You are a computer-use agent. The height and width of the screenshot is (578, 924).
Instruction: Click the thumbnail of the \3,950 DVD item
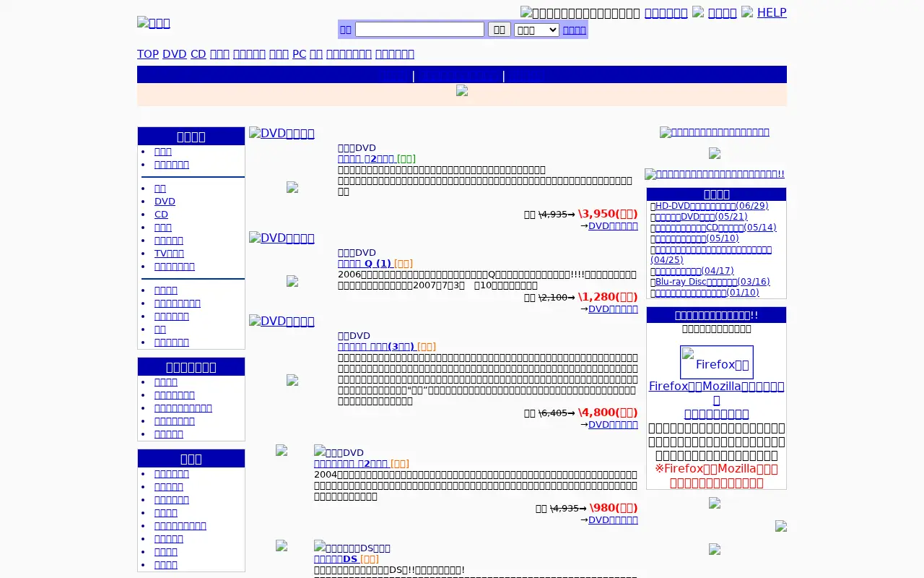point(292,187)
